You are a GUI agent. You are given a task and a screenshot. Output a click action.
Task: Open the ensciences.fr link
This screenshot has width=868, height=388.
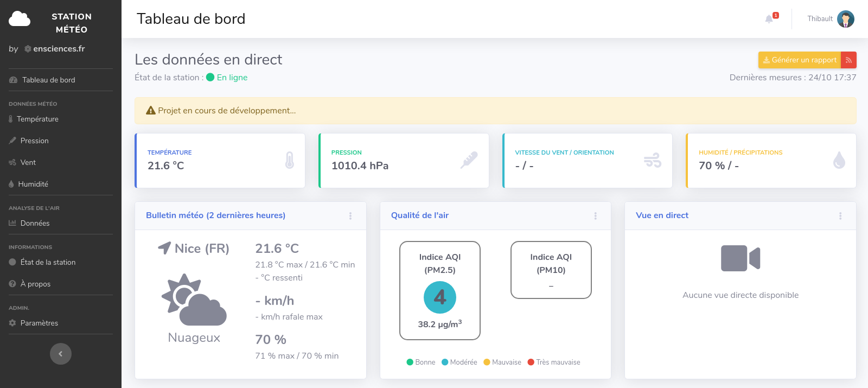(x=59, y=49)
